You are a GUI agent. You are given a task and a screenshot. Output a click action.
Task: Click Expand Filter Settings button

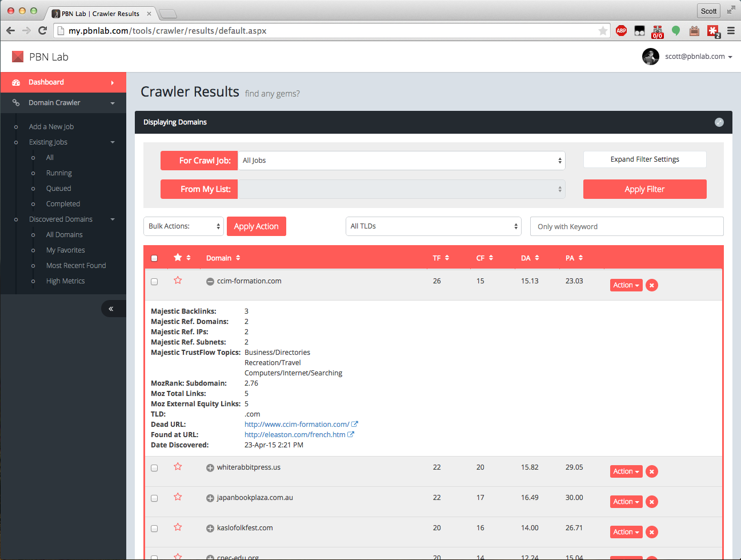click(x=644, y=159)
